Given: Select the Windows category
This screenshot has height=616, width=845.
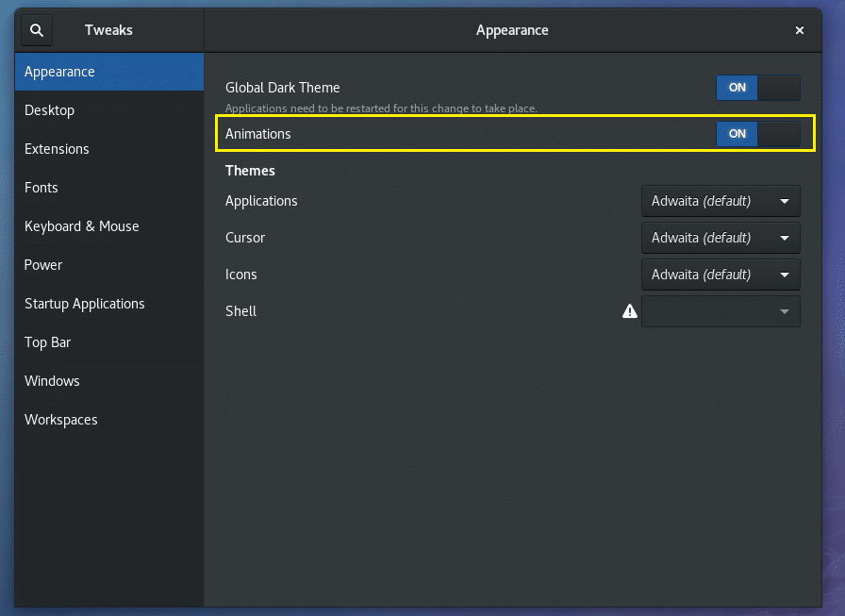Looking at the screenshot, I should click(x=52, y=380).
